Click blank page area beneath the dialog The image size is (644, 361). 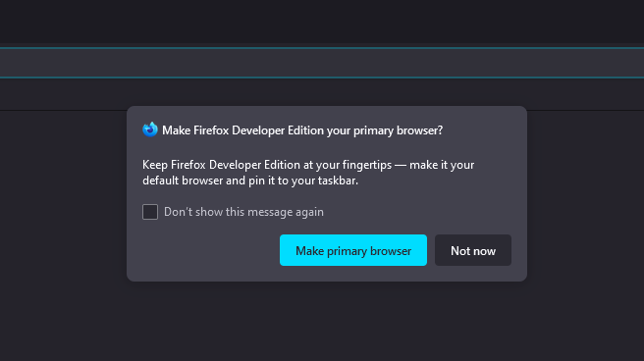[322, 322]
